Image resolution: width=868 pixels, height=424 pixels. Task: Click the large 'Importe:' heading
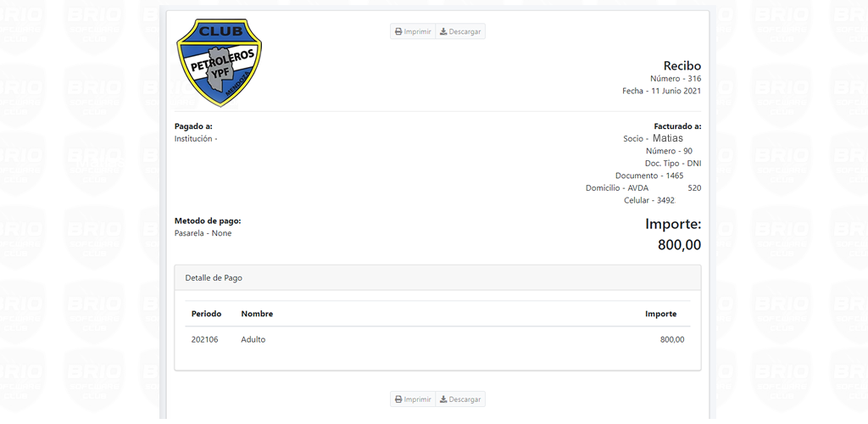673,224
